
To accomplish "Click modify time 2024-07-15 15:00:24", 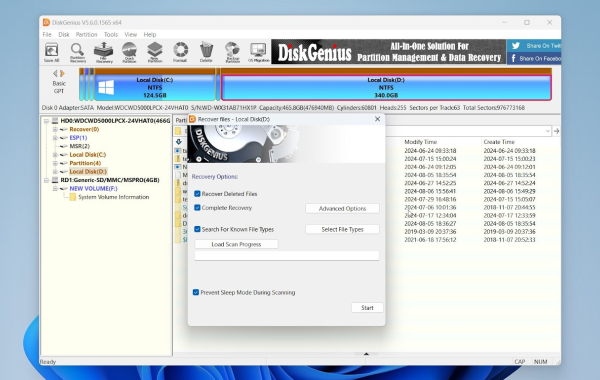I will tap(430, 159).
